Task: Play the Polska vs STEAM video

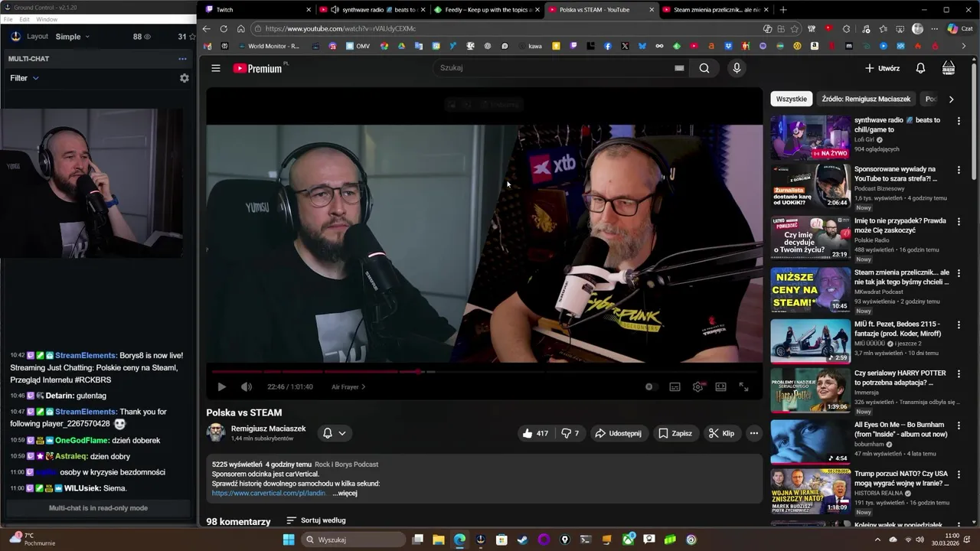Action: click(221, 387)
